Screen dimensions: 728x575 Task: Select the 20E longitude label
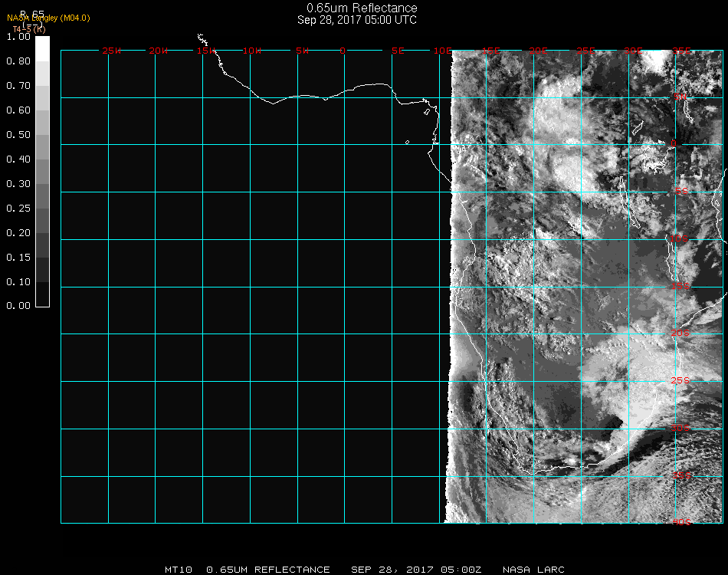click(538, 51)
